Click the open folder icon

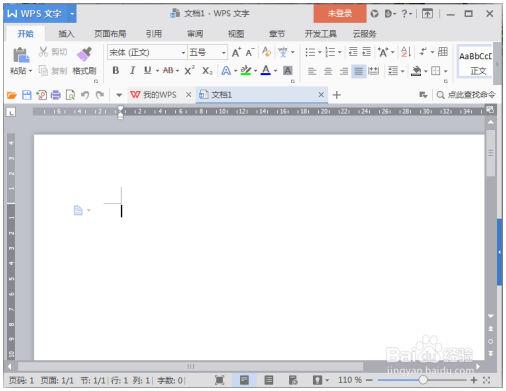12,95
